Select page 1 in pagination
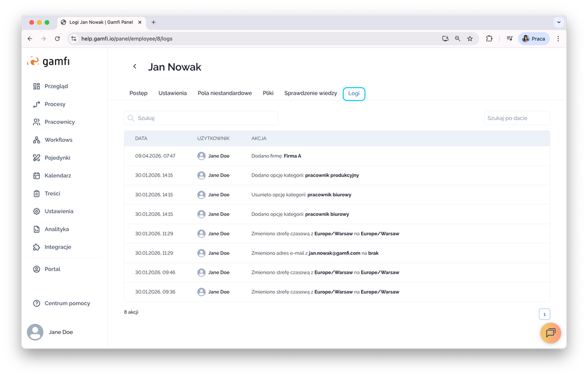This screenshot has width=588, height=377. [544, 314]
